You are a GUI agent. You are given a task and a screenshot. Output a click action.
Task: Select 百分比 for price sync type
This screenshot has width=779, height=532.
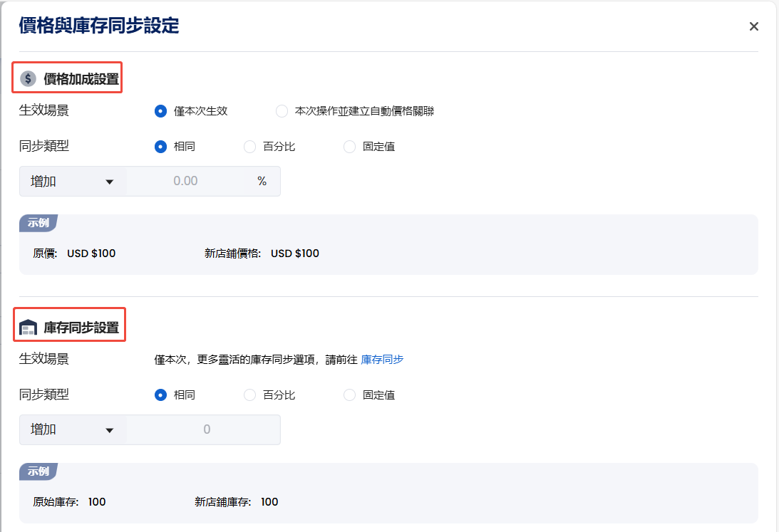[250, 147]
